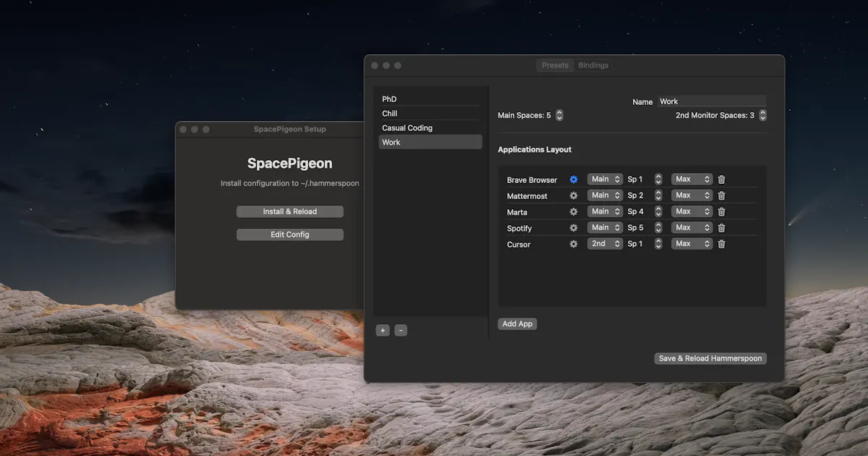This screenshot has width=868, height=456.
Task: Adjust Mattermost Sp 2 stepper
Action: pos(658,195)
